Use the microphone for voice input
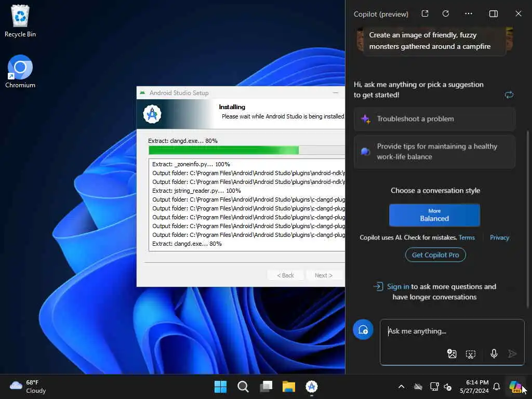Image resolution: width=532 pixels, height=399 pixels. tap(494, 354)
